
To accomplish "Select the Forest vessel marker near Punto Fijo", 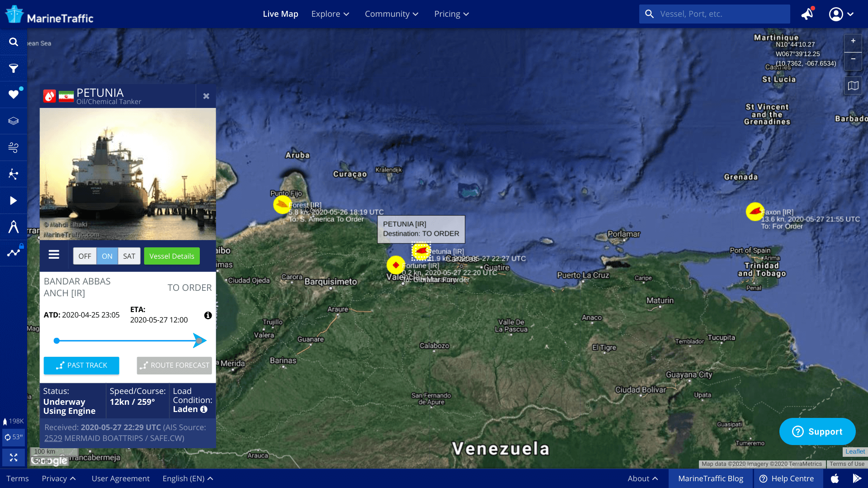I will click(x=282, y=204).
